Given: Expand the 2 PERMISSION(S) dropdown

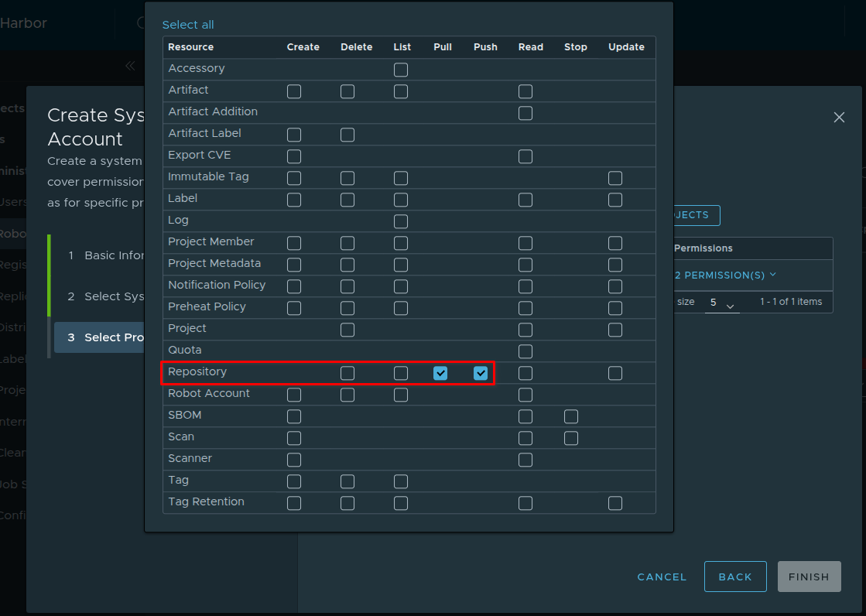Looking at the screenshot, I should click(724, 275).
